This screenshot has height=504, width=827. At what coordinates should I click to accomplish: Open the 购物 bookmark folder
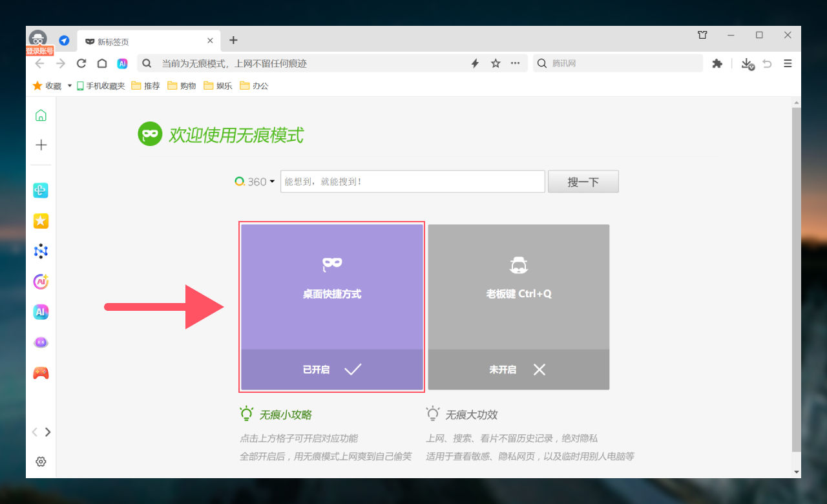(182, 85)
